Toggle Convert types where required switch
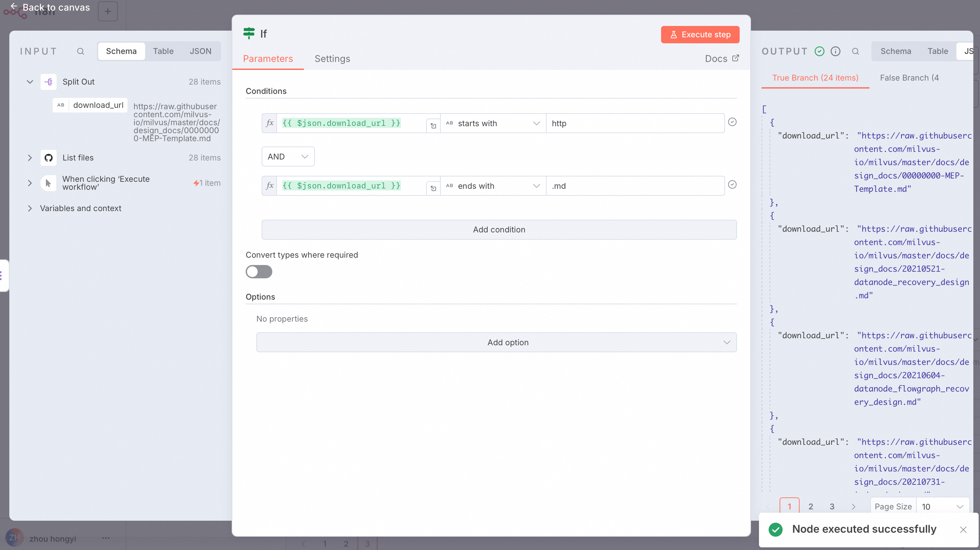The width and height of the screenshot is (980, 550). click(259, 272)
